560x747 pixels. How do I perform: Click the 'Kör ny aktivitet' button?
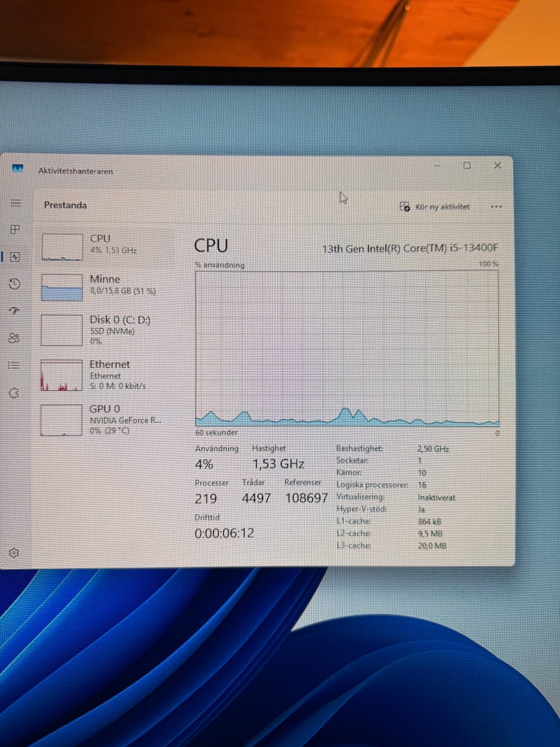[x=435, y=207]
